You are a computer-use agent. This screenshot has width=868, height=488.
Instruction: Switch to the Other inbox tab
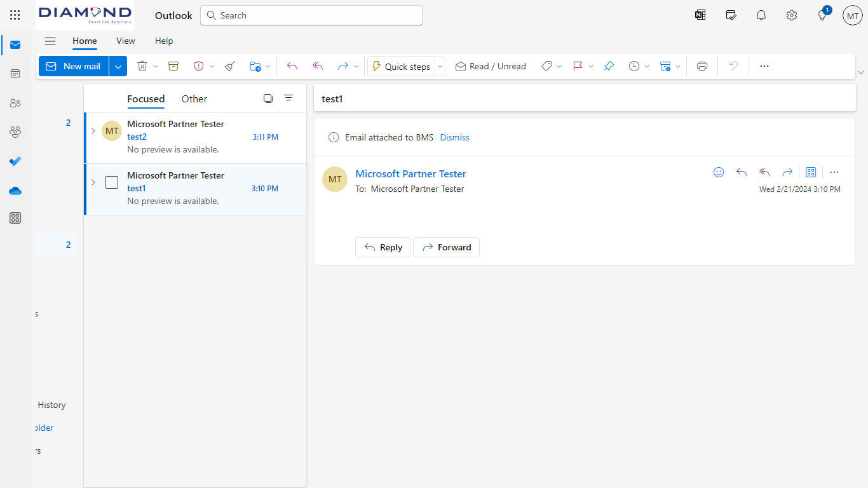[x=194, y=98]
